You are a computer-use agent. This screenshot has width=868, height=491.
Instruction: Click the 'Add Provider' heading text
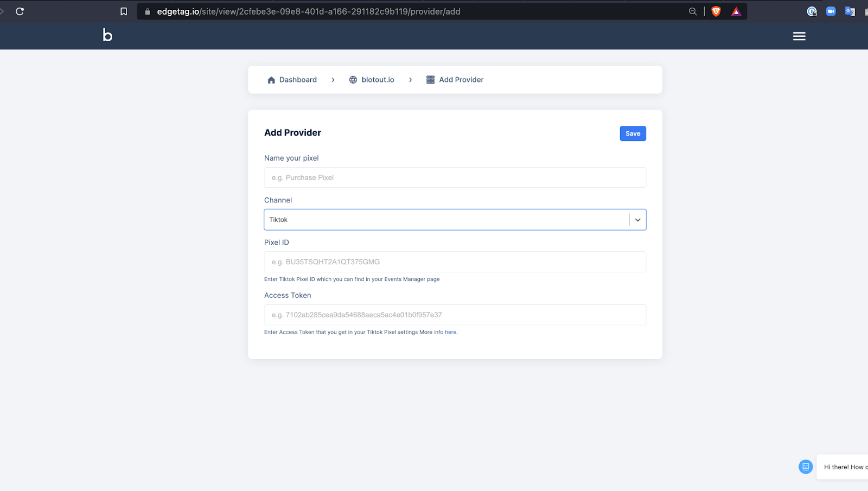(292, 132)
